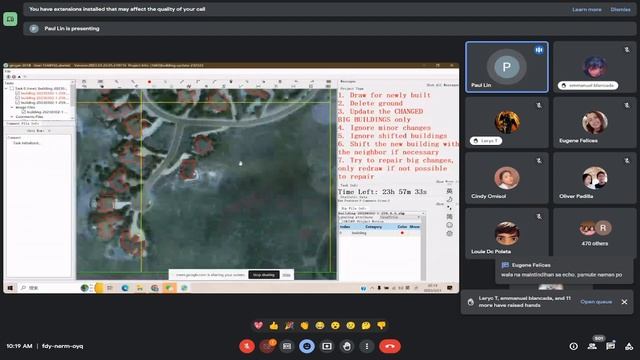
Task: Send heart emoji reaction
Action: pyautogui.click(x=258, y=325)
